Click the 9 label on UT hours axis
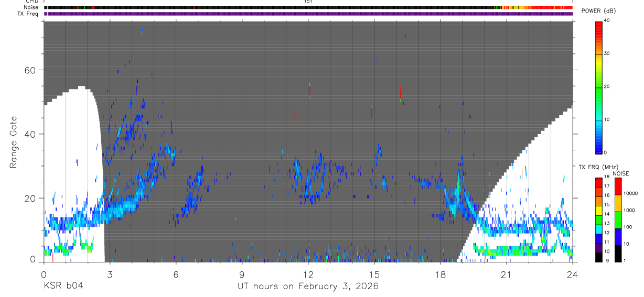Viewport: 644px width, 297px height. point(242,274)
